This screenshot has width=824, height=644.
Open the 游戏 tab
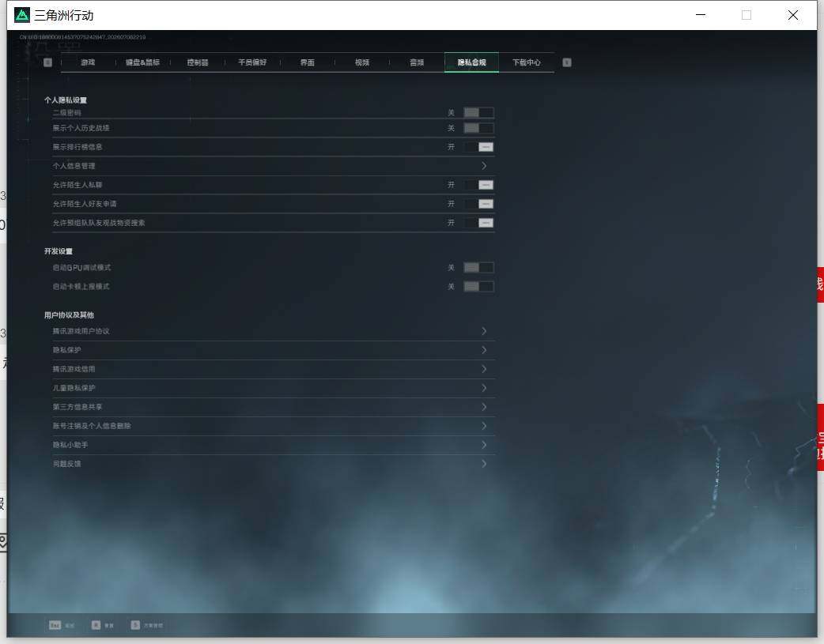[88, 62]
